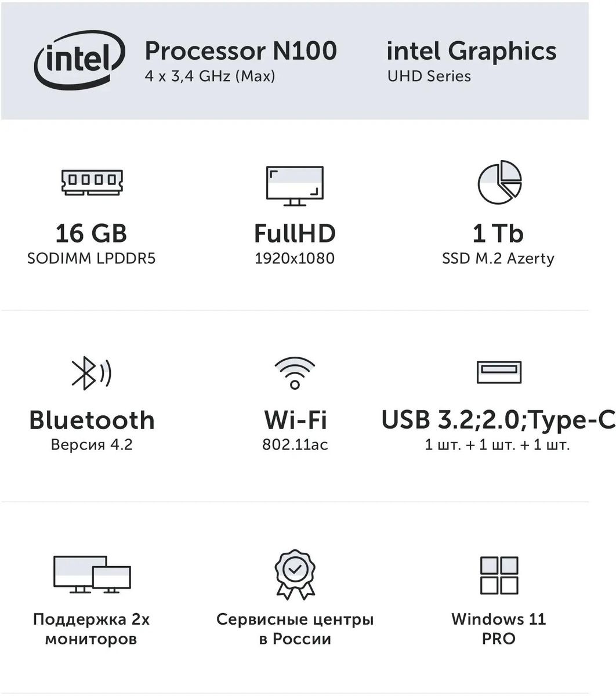Click the Intel logo
616x696 pixels.
(x=80, y=59)
